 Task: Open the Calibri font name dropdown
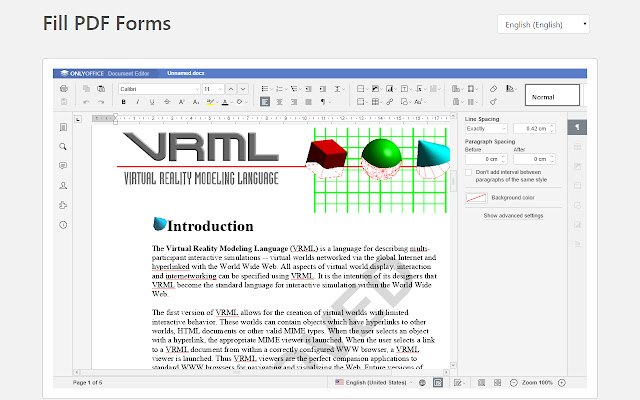(x=159, y=89)
